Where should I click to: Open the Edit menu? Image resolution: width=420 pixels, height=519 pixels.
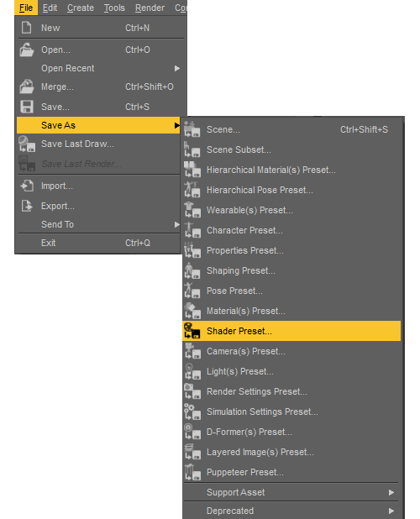tap(50, 8)
